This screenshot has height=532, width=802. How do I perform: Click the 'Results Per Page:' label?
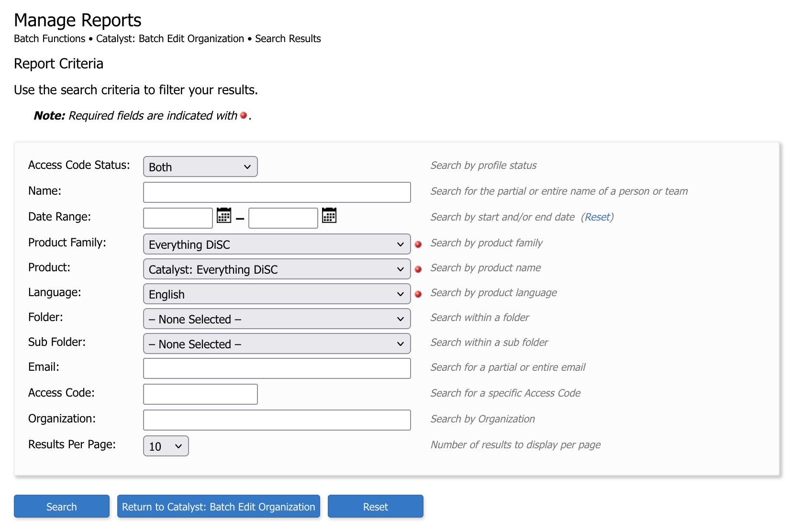[x=72, y=444]
